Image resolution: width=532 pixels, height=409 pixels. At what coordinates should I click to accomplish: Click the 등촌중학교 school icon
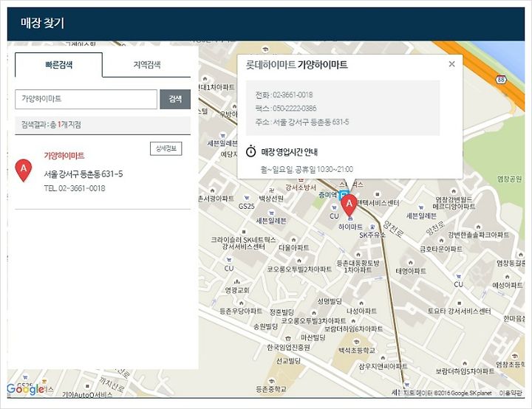click(x=270, y=381)
